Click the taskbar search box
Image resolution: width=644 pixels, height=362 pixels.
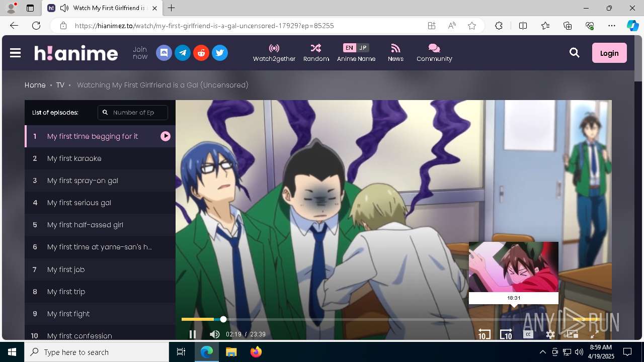(x=97, y=352)
